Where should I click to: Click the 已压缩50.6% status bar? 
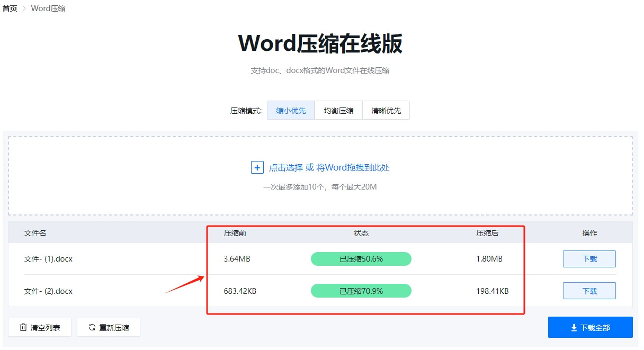361,259
